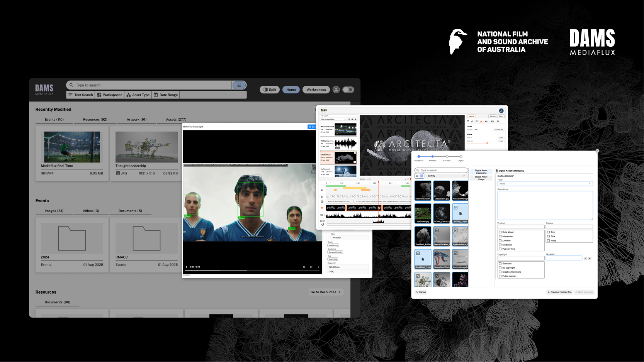Open the Asset Type search filter
The width and height of the screenshot is (644, 362).
coord(138,95)
